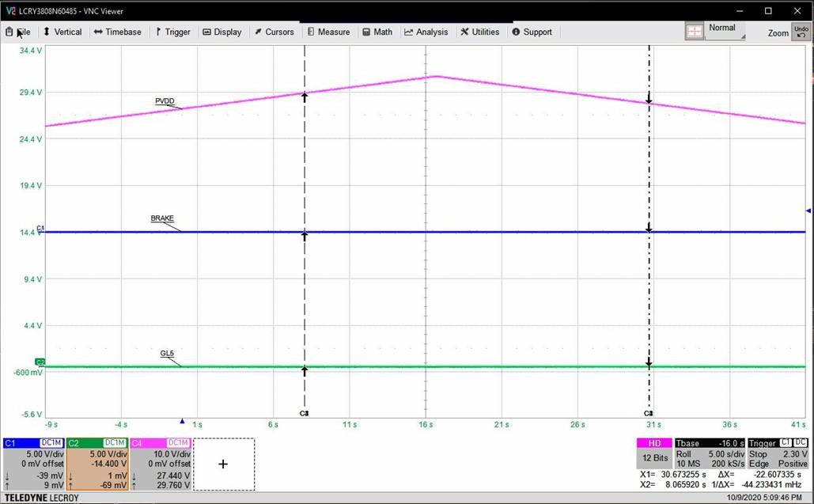Click the Zoom button
This screenshot has width=814, height=504.
tap(778, 34)
